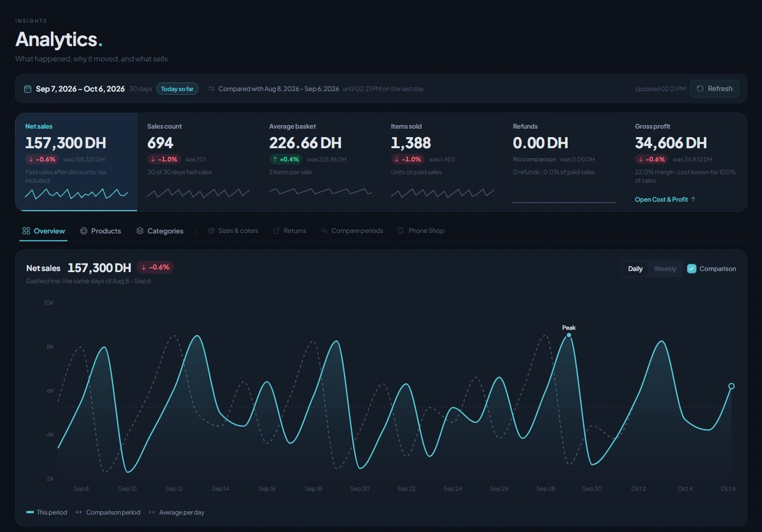
Task: Click the 'Today so far' pill button
Action: click(x=177, y=89)
